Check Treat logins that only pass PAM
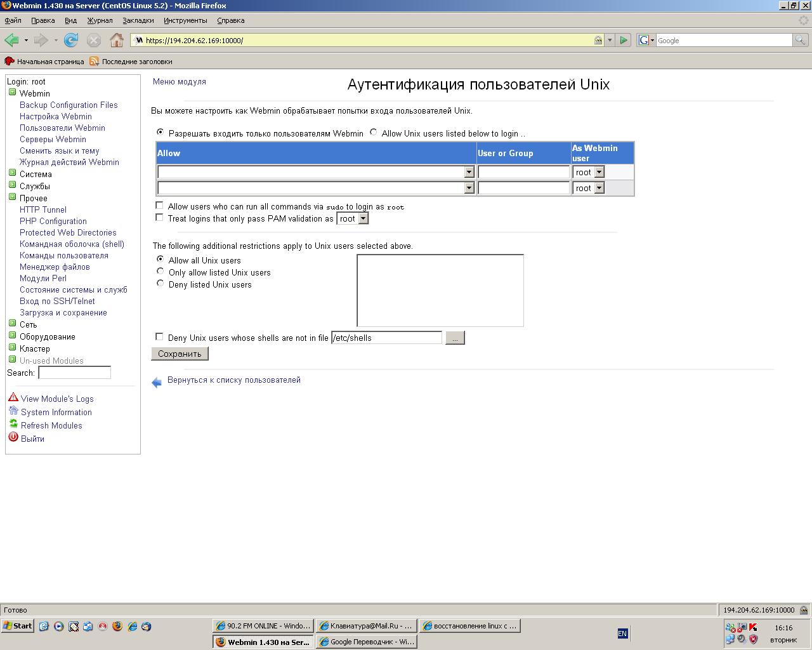 click(159, 217)
